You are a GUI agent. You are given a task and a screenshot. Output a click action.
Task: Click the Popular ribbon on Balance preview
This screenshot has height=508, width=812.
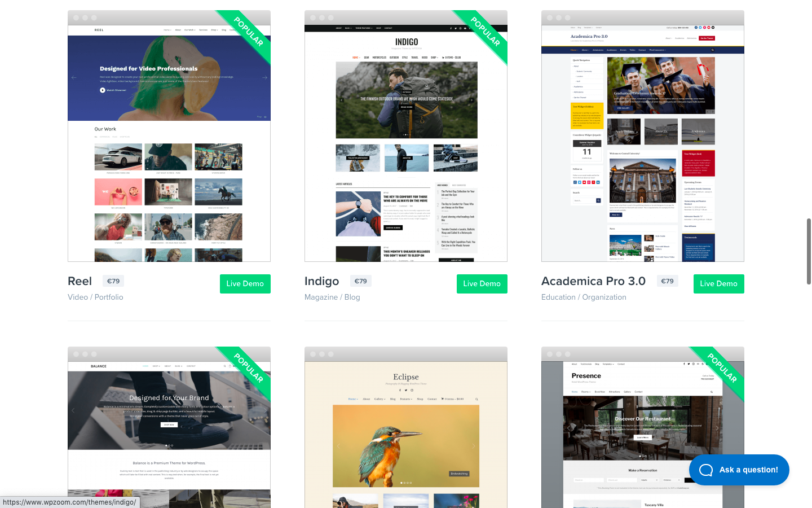(x=248, y=368)
